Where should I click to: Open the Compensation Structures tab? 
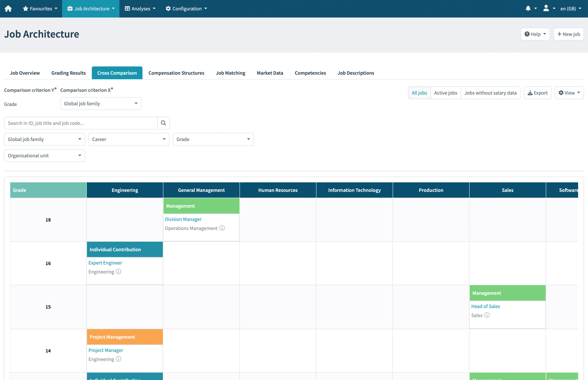click(x=176, y=73)
